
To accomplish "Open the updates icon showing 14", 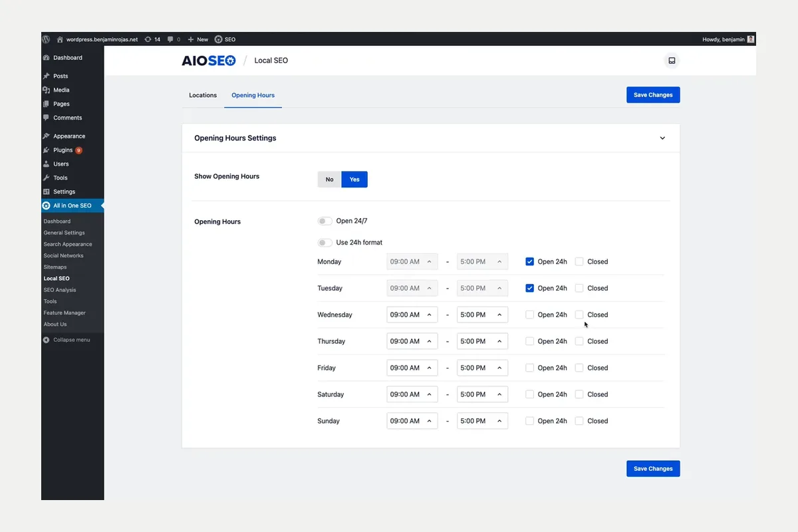I will pos(147,39).
